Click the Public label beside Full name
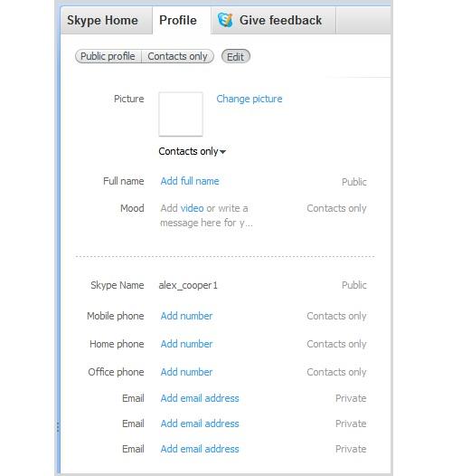This screenshot has height=476, width=452. click(354, 182)
